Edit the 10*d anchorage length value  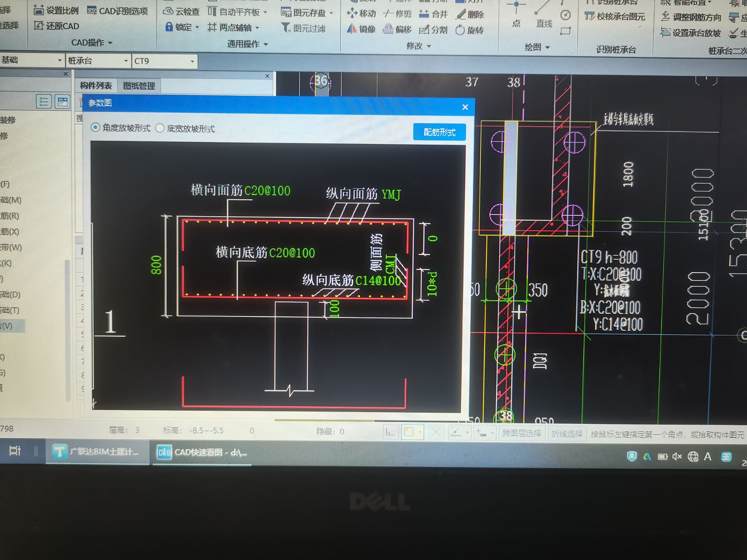[432, 284]
